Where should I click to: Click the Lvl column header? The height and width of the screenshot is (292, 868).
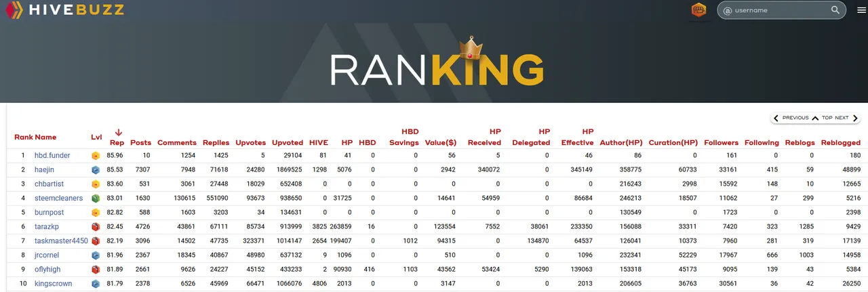tap(96, 138)
